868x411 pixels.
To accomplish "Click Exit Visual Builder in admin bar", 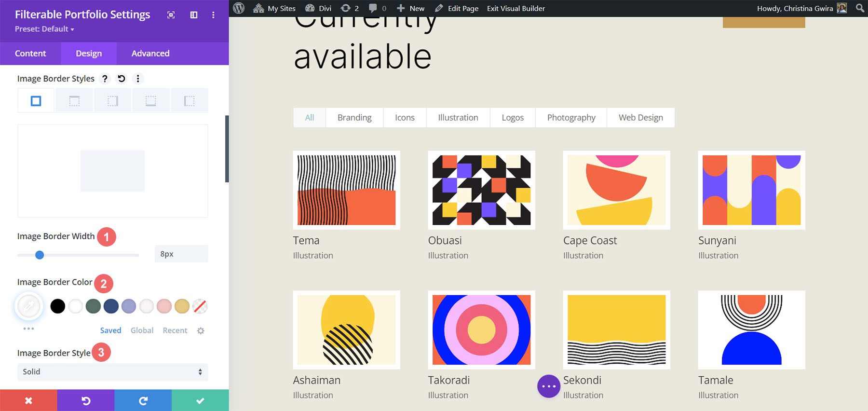I will tap(515, 8).
